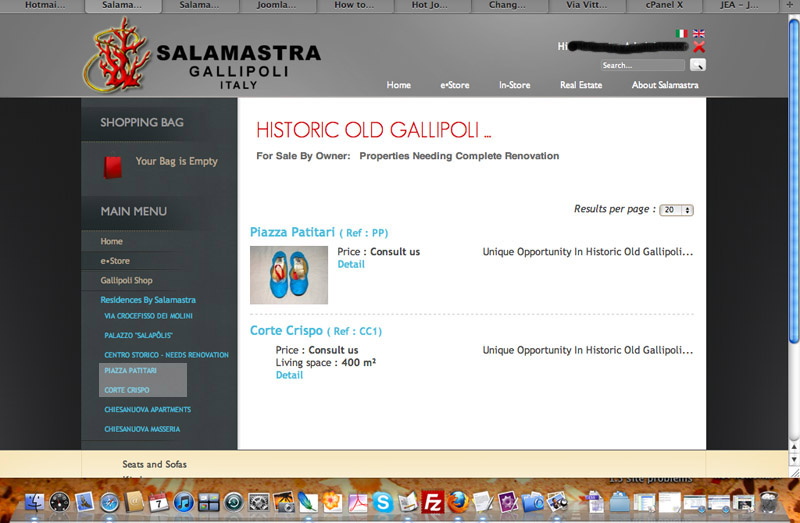This screenshot has height=523, width=800.
Task: Click Home in top navigation
Action: point(398,85)
